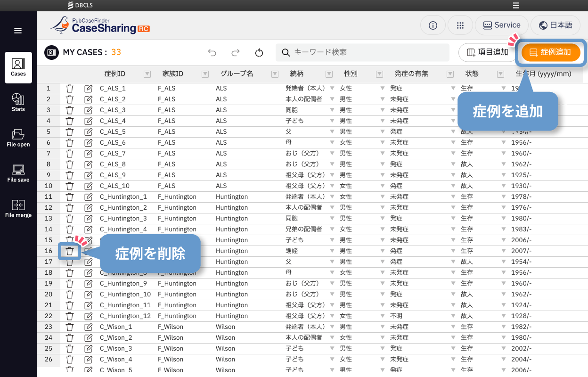Edit case C_ALS_1 with pencil icon
The width and height of the screenshot is (588, 377).
pyautogui.click(x=88, y=89)
